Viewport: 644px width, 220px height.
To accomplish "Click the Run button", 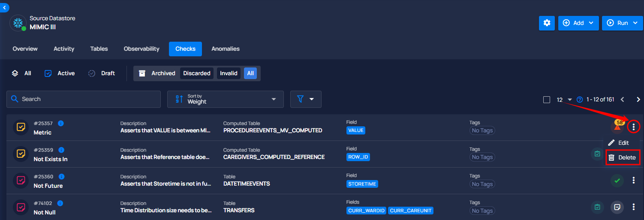I will 622,23.
